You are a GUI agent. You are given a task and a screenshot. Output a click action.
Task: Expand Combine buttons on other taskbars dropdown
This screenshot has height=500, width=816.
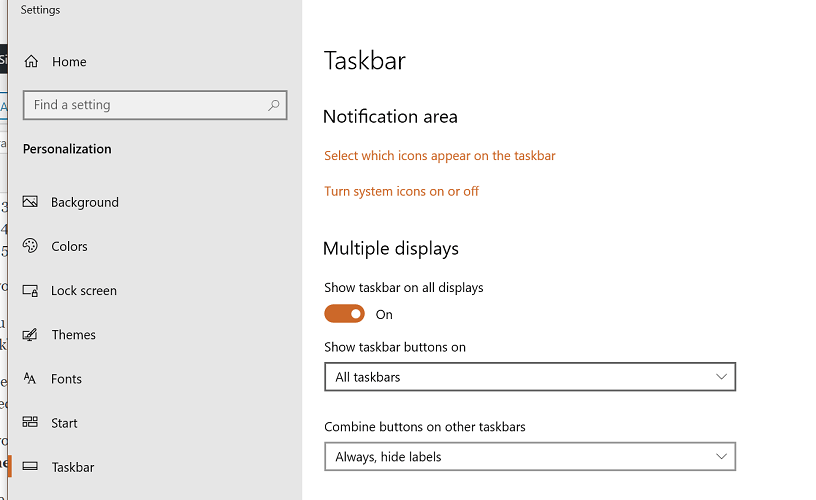pos(529,457)
